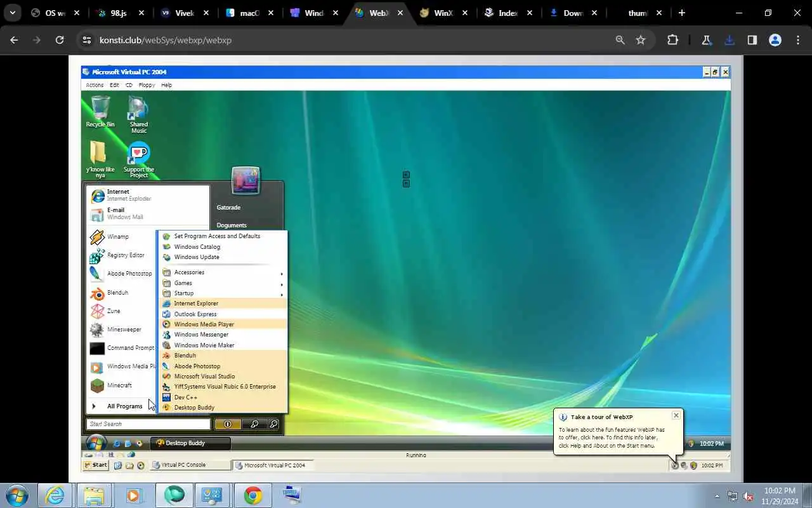Click the user avatar picture in Start menu
This screenshot has width=812, height=508.
coord(246,180)
